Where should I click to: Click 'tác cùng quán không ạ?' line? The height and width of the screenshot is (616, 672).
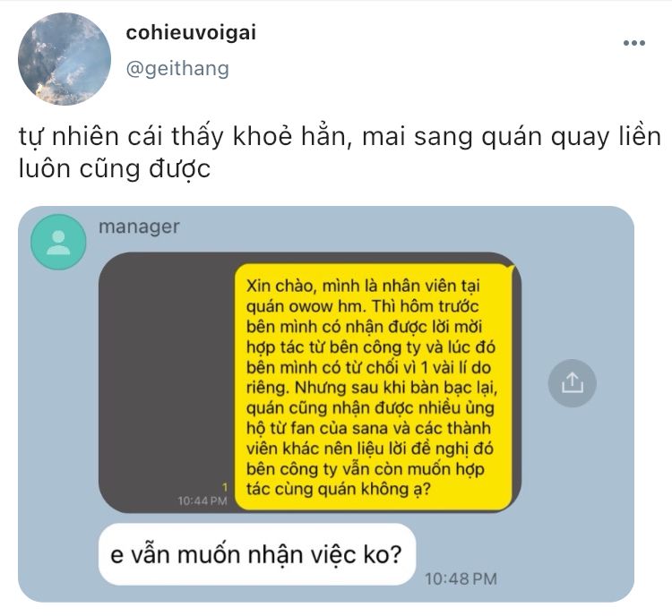[338, 489]
